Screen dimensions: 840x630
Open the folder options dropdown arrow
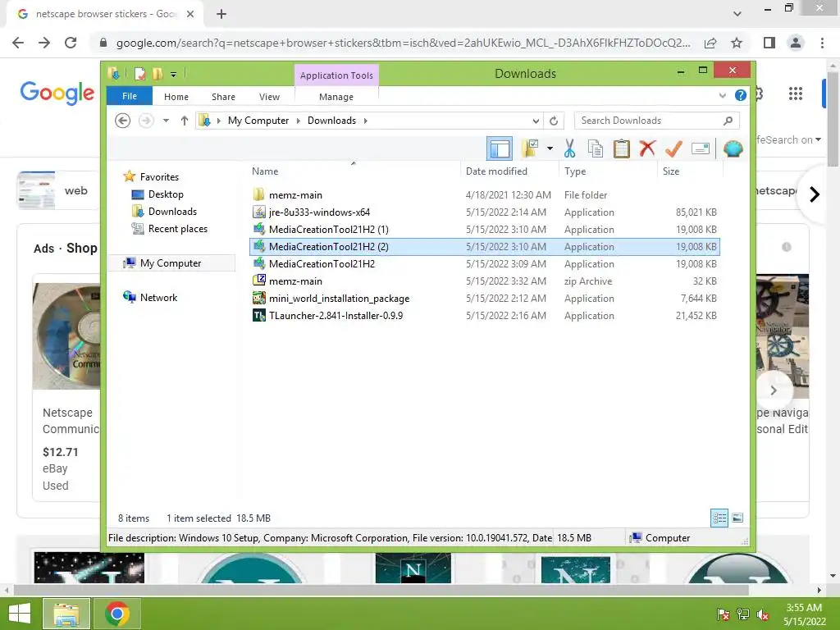click(550, 148)
